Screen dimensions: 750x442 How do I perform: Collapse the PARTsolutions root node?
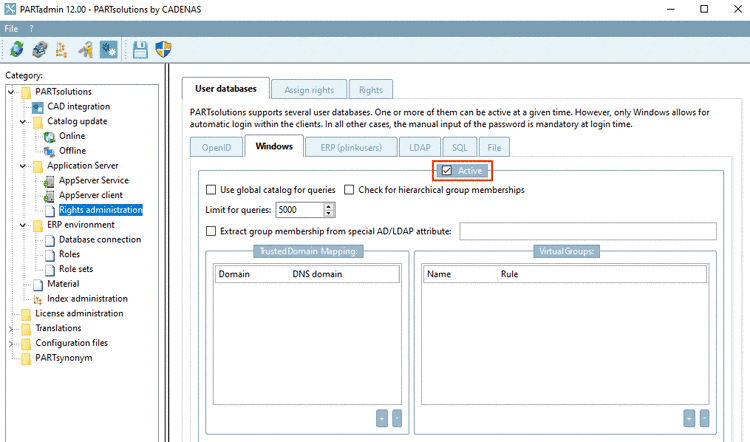pos(11,92)
